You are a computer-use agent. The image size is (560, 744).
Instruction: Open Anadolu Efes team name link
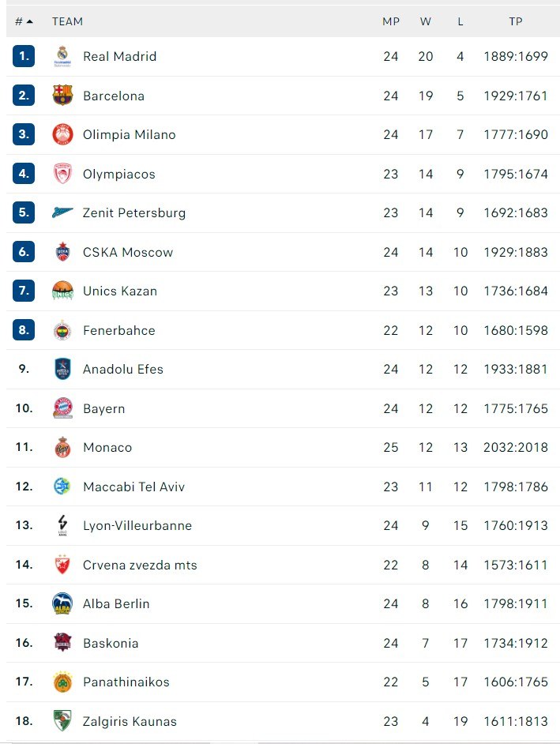pyautogui.click(x=123, y=369)
